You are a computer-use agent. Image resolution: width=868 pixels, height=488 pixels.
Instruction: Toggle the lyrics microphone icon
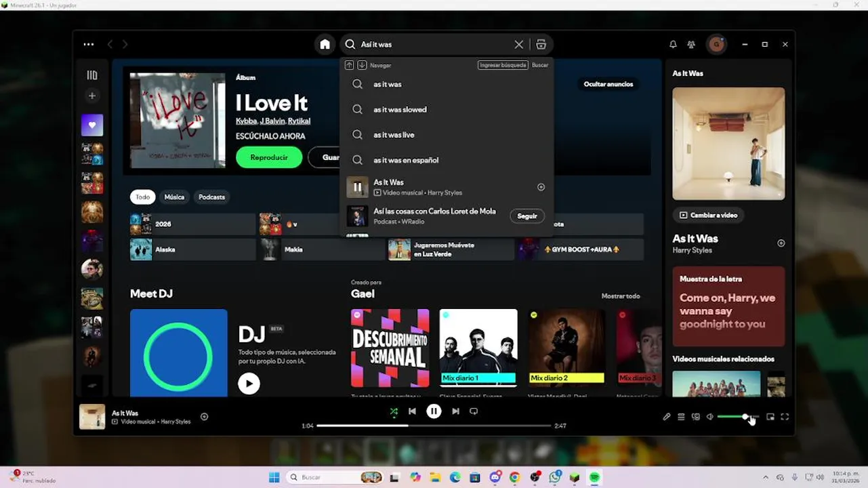point(667,417)
